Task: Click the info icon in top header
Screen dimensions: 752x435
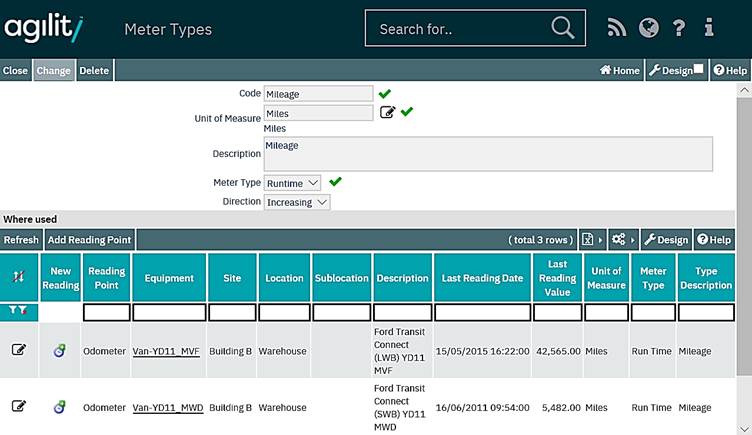Action: coord(709,28)
